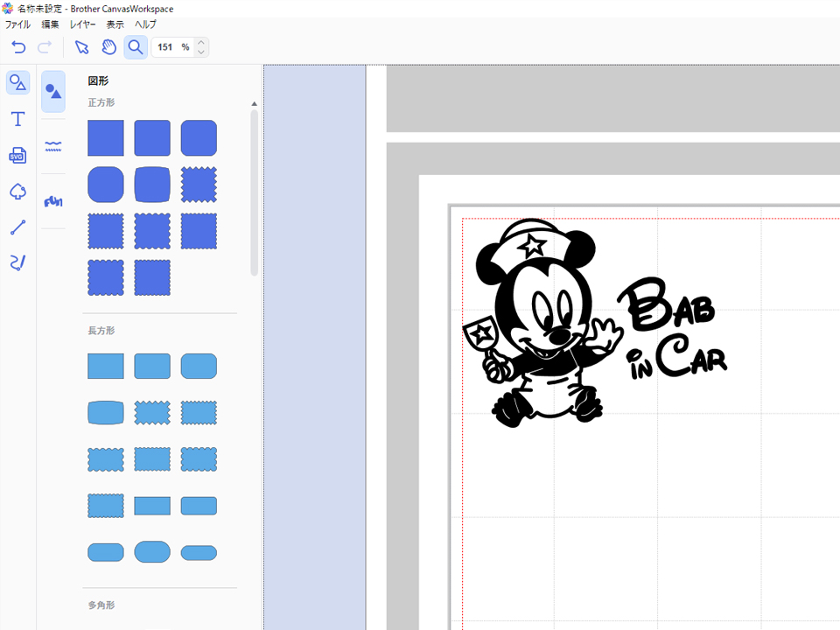Select the straight line drawing tool
The image size is (840, 630).
17,227
